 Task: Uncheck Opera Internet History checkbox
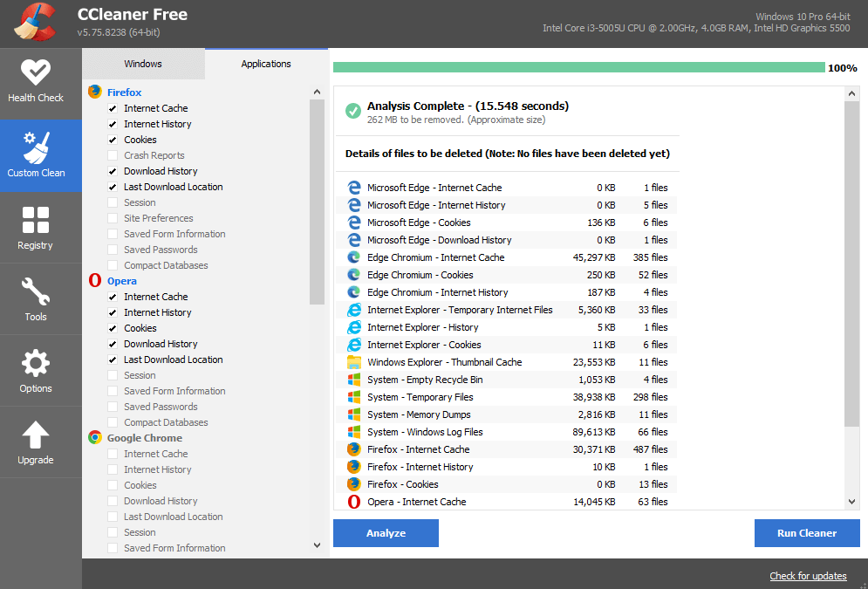pyautogui.click(x=113, y=312)
